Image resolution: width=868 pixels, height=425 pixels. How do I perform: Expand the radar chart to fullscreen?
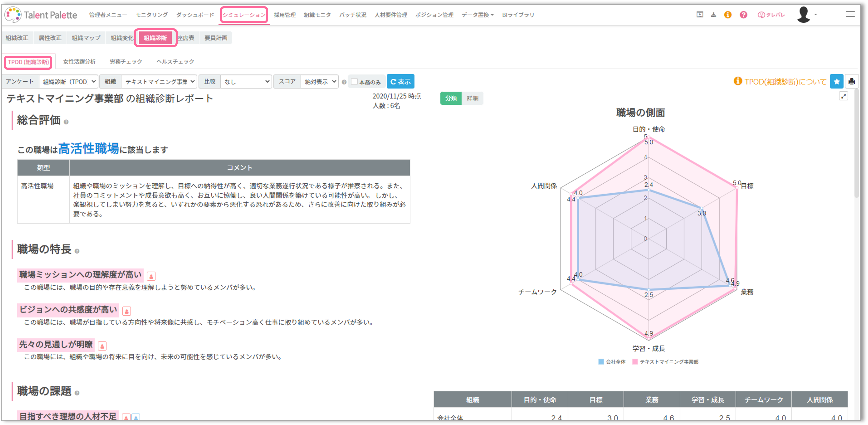pyautogui.click(x=843, y=96)
